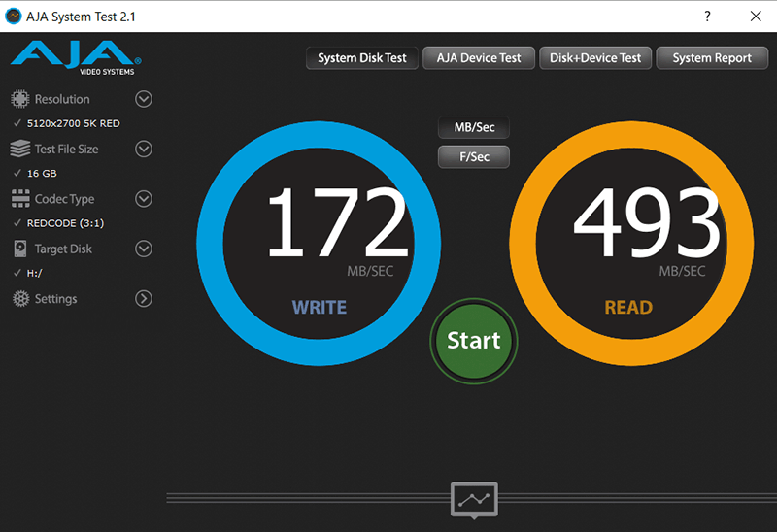
Task: Click the 16 GB file size value
Action: (x=42, y=174)
